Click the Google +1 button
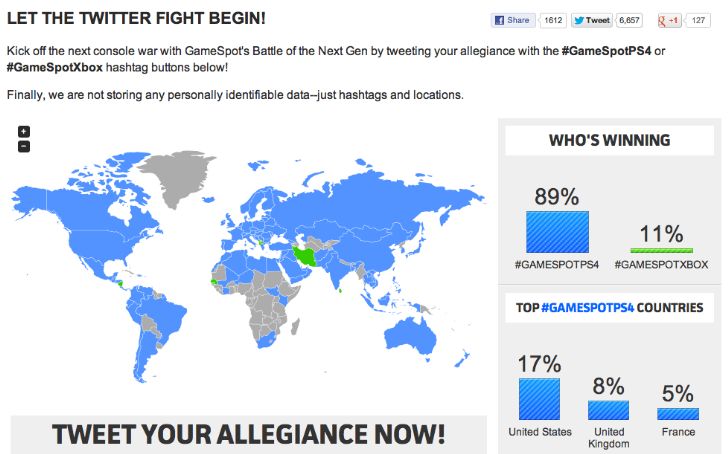This screenshot has height=454, width=728. [669, 20]
